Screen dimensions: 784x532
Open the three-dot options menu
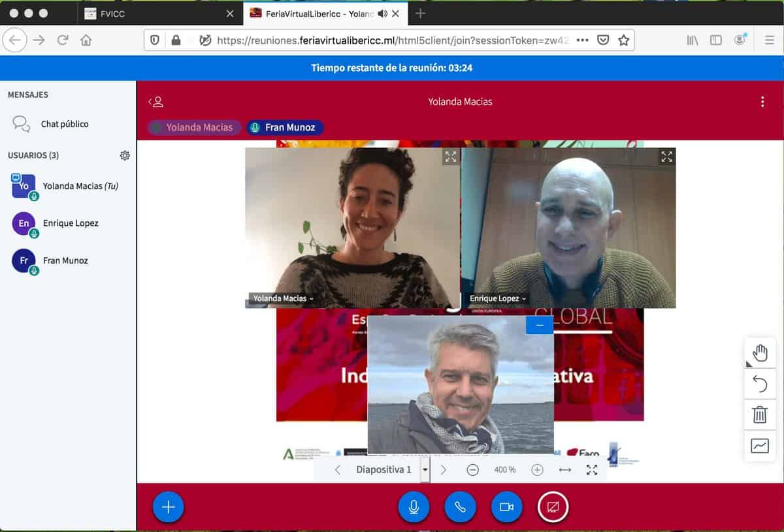pos(762,101)
